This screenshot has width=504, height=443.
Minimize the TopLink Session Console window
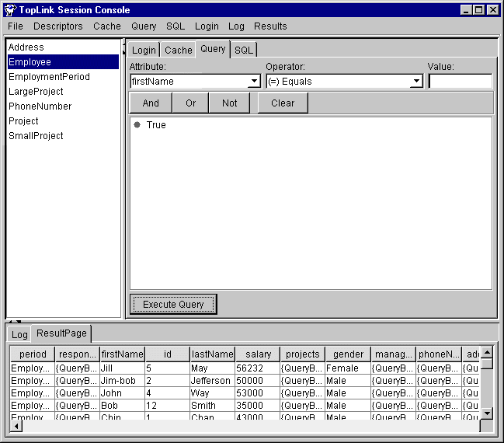466,10
